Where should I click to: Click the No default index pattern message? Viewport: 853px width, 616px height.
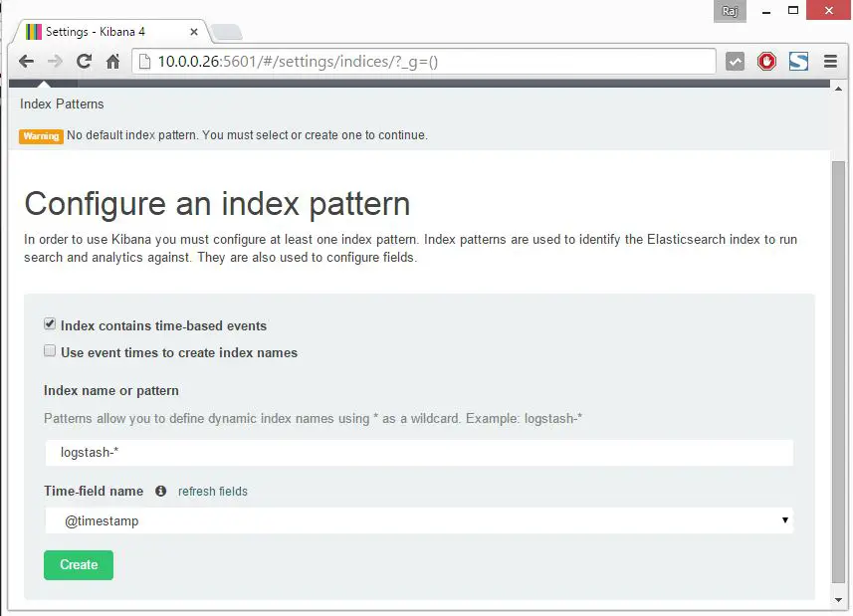coord(247,134)
